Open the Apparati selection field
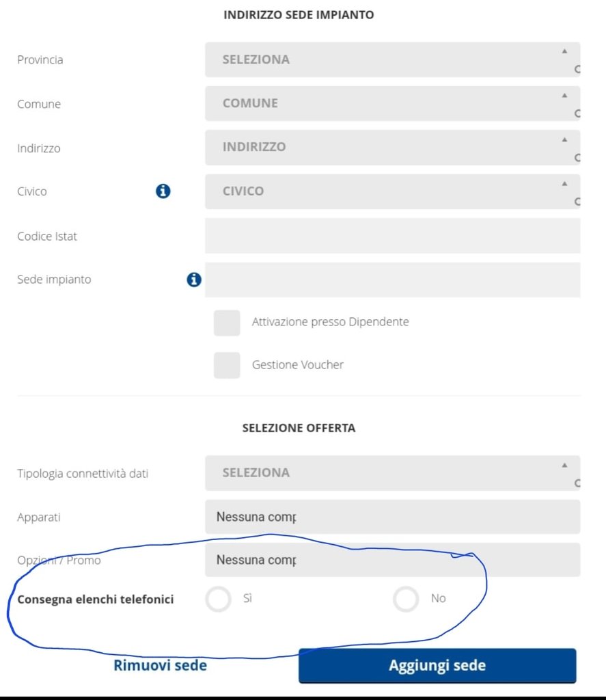Image resolution: width=606 pixels, height=700 pixels. point(392,517)
